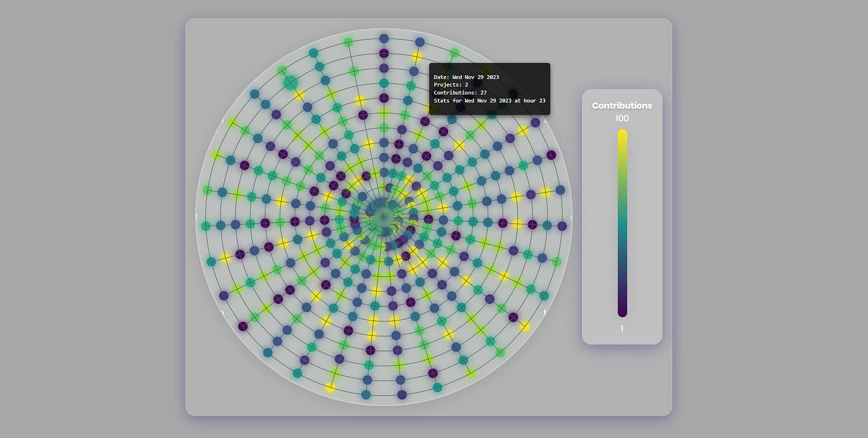Select the topmost blue dot on the chart
The width and height of the screenshot is (868, 438).
384,39
